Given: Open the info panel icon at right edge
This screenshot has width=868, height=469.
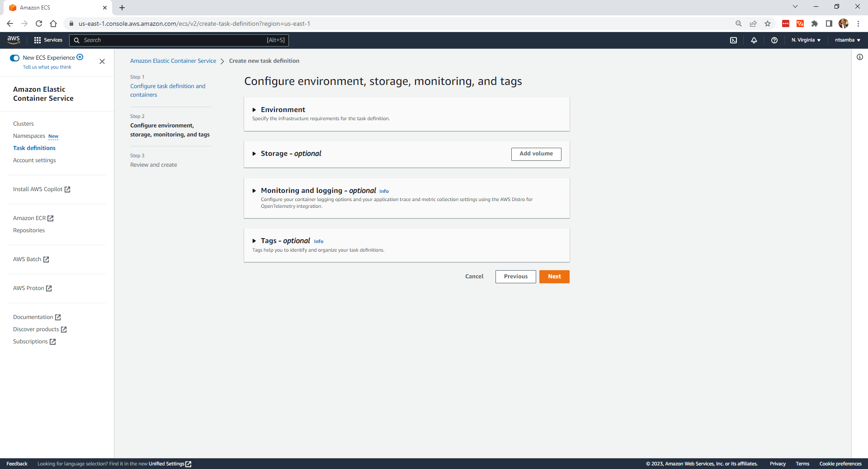Looking at the screenshot, I should (859, 57).
